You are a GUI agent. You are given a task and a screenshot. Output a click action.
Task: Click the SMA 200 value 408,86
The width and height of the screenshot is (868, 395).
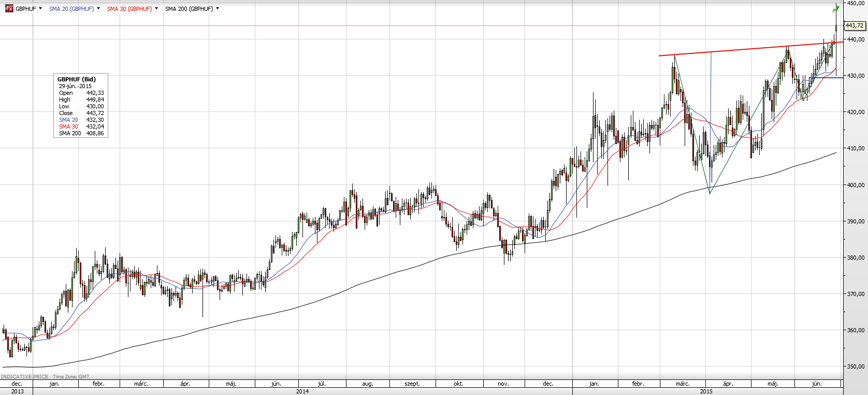(x=95, y=133)
